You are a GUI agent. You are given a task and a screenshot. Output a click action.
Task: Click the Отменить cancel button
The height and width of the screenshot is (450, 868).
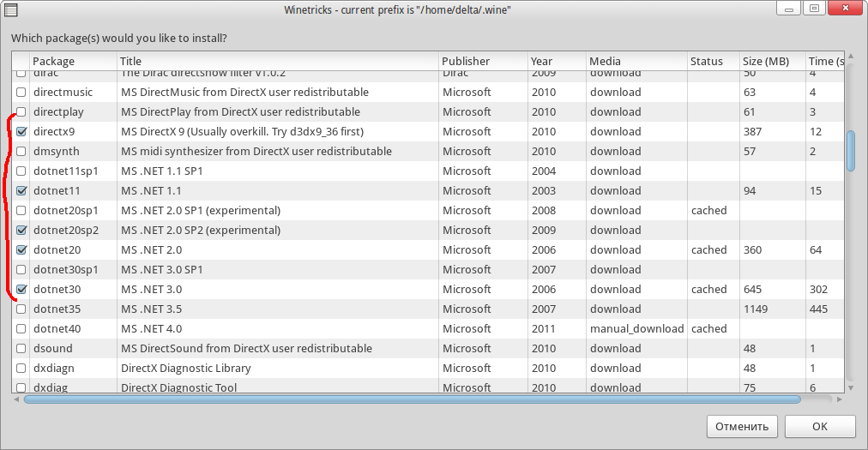[743, 426]
